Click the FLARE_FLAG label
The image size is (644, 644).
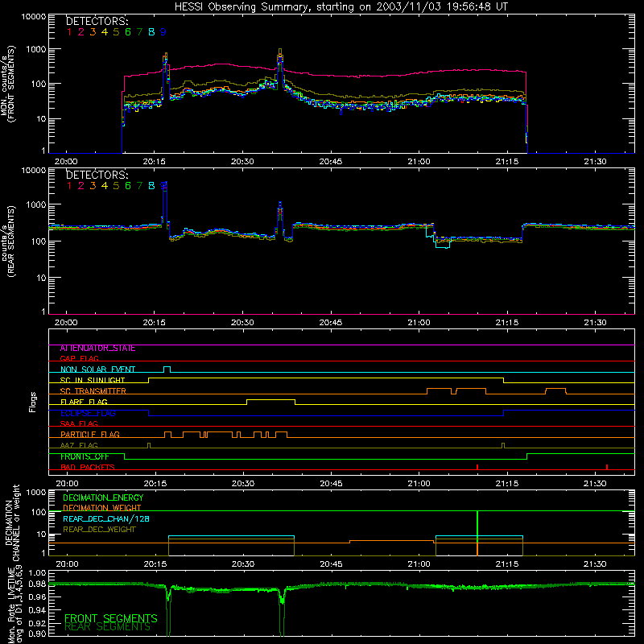tap(84, 402)
